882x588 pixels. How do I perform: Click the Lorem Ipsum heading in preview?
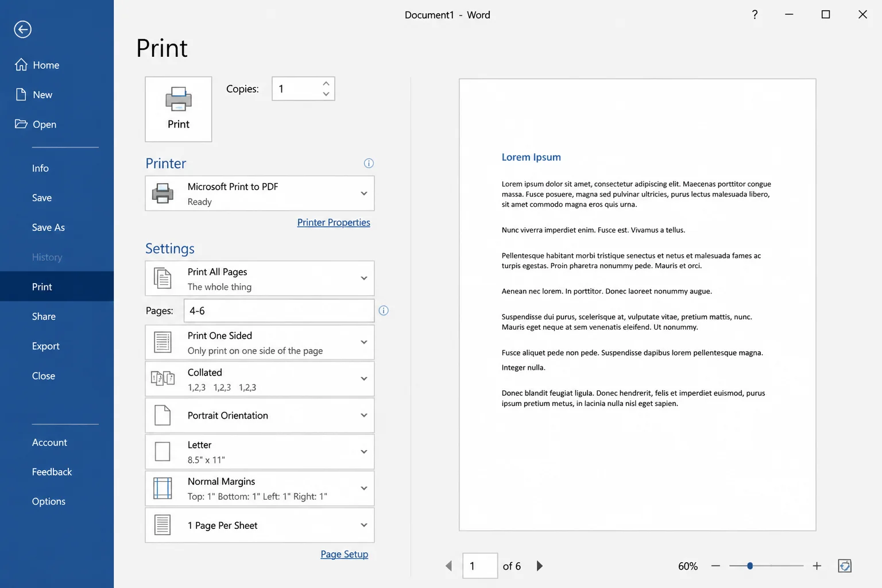tap(531, 157)
